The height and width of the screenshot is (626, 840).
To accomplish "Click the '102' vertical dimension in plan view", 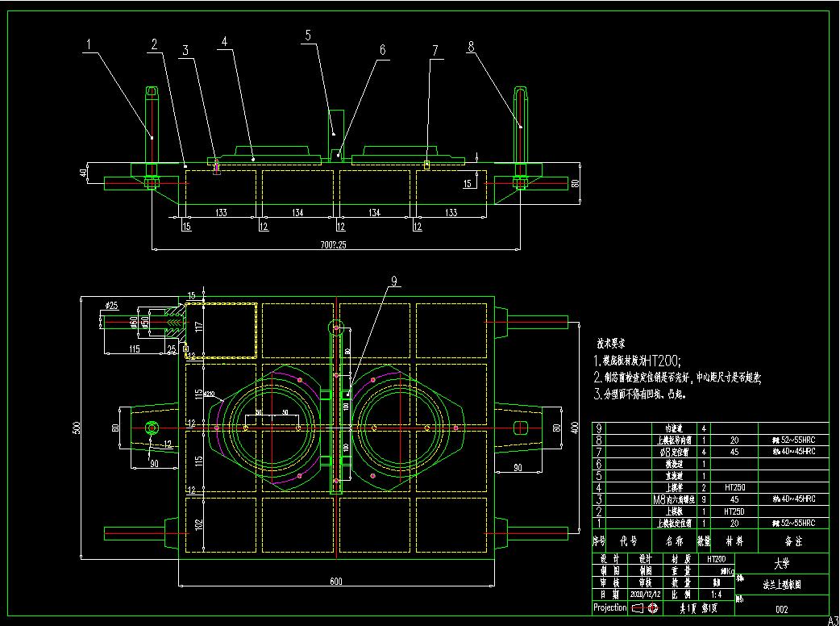I will pos(199,525).
